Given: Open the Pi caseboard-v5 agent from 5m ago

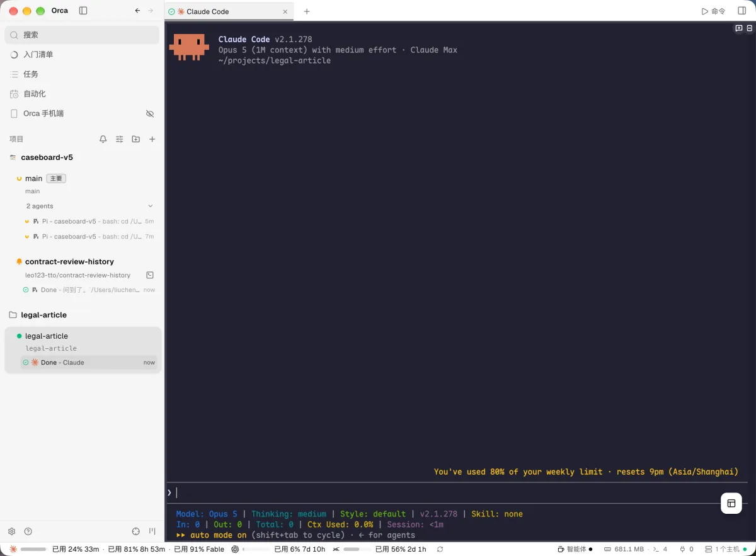Looking at the screenshot, I should click(88, 221).
